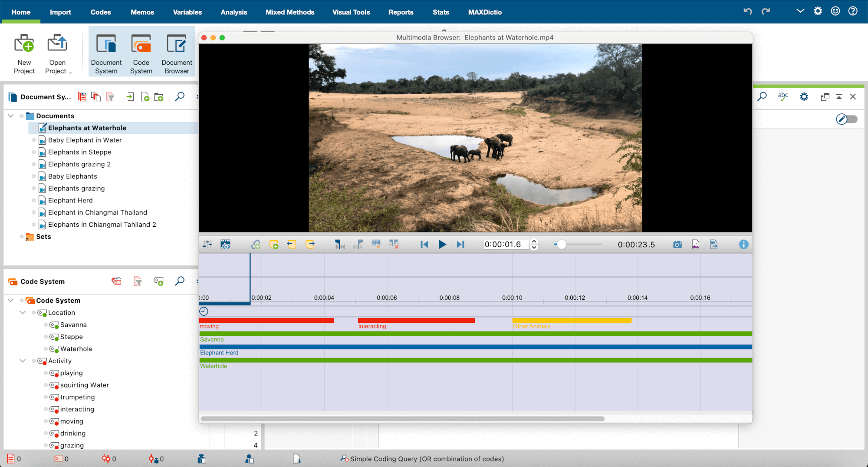Play the video
The height and width of the screenshot is (467, 868).
pos(442,245)
